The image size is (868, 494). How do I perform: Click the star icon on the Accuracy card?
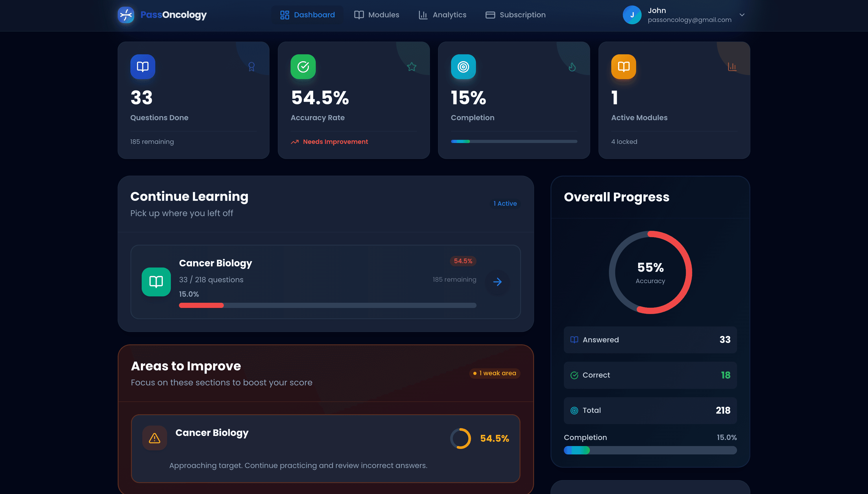(411, 66)
